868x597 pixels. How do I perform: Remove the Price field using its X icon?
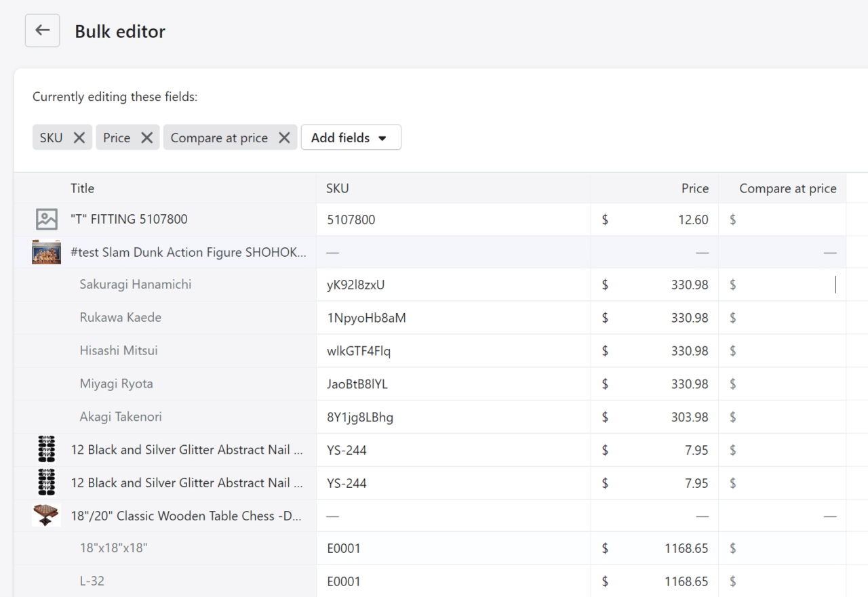coord(146,137)
